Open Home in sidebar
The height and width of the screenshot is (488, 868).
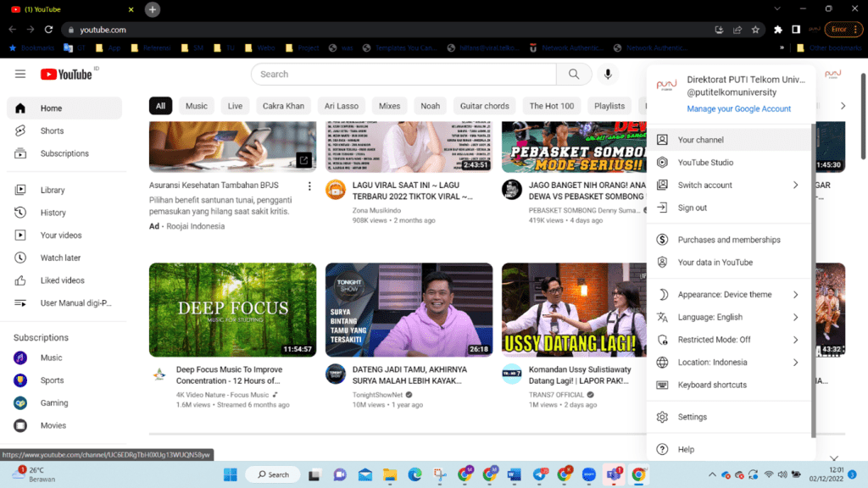pos(64,108)
